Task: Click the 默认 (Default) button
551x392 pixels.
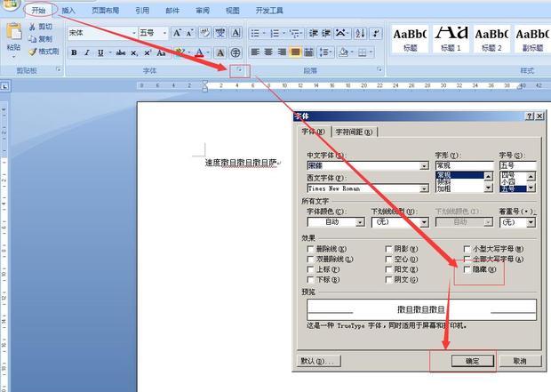Action: click(x=320, y=361)
